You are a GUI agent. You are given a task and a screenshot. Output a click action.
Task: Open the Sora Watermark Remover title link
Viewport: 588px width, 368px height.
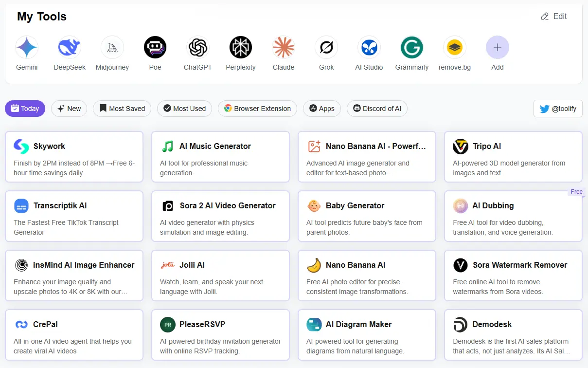click(x=520, y=265)
